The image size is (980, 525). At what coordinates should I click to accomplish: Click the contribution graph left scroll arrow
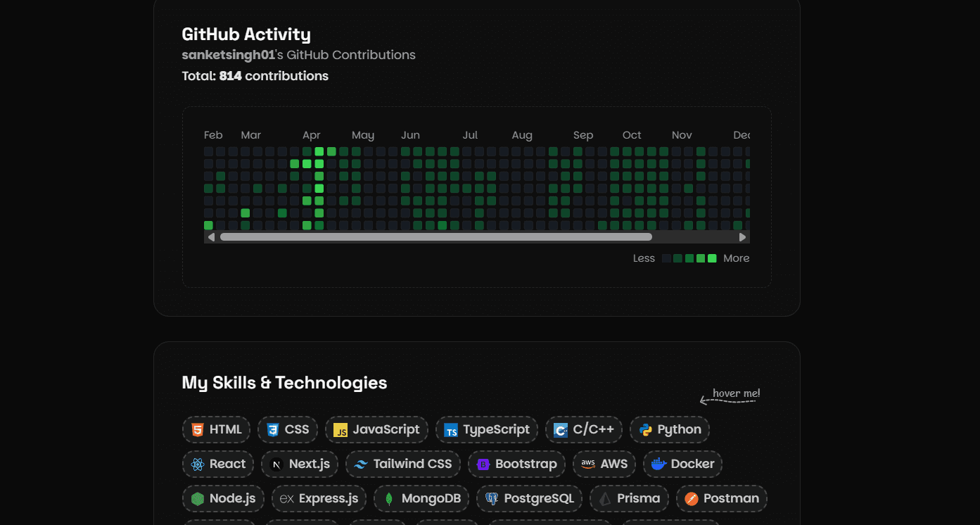(211, 237)
